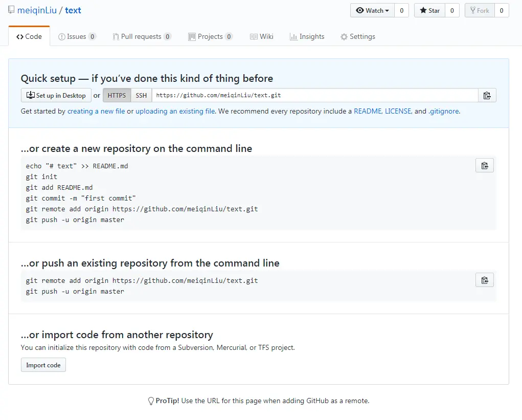Click the Import code button
The image size is (522, 420).
(43, 365)
